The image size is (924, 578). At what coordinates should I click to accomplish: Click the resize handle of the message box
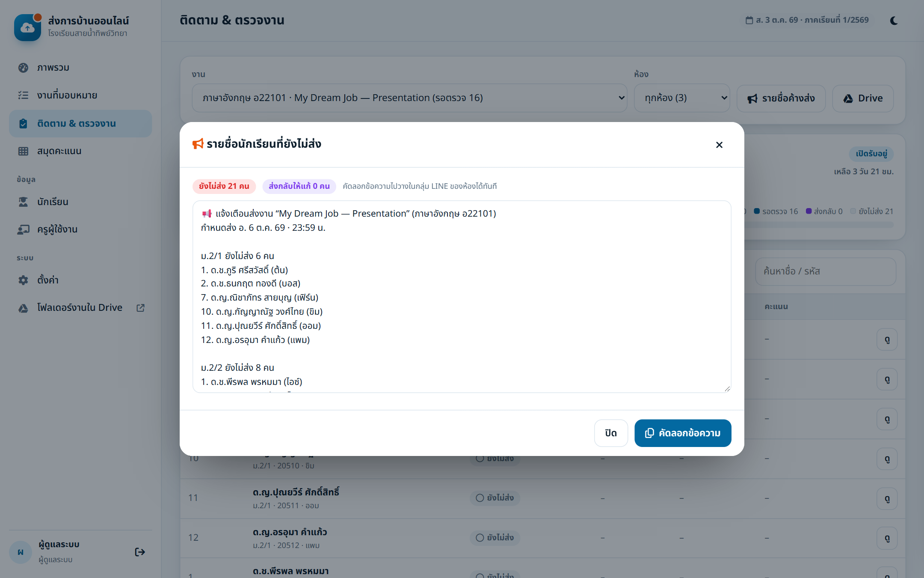[x=727, y=389]
